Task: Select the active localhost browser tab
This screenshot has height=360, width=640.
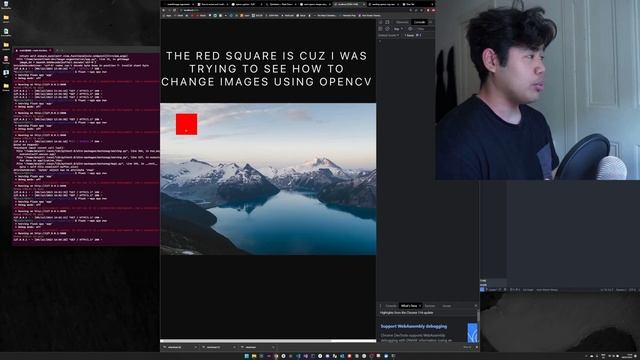Action: coord(350,4)
